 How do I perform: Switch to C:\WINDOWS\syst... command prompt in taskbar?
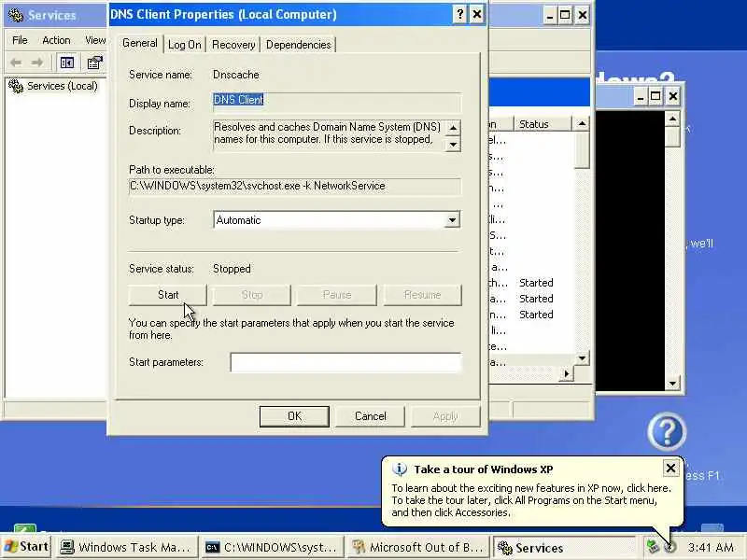(x=273, y=548)
